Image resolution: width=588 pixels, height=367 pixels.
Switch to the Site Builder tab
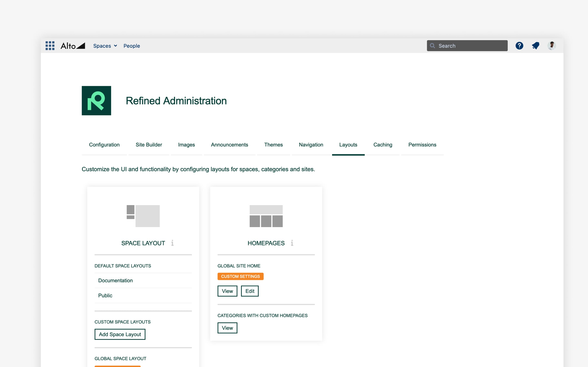(149, 145)
